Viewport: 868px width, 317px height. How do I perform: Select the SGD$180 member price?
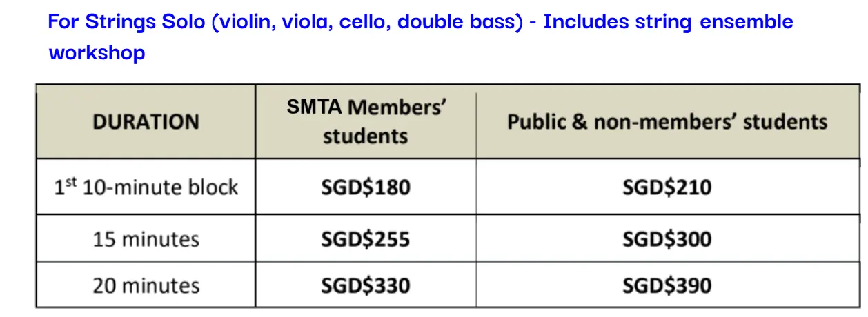coord(366,187)
